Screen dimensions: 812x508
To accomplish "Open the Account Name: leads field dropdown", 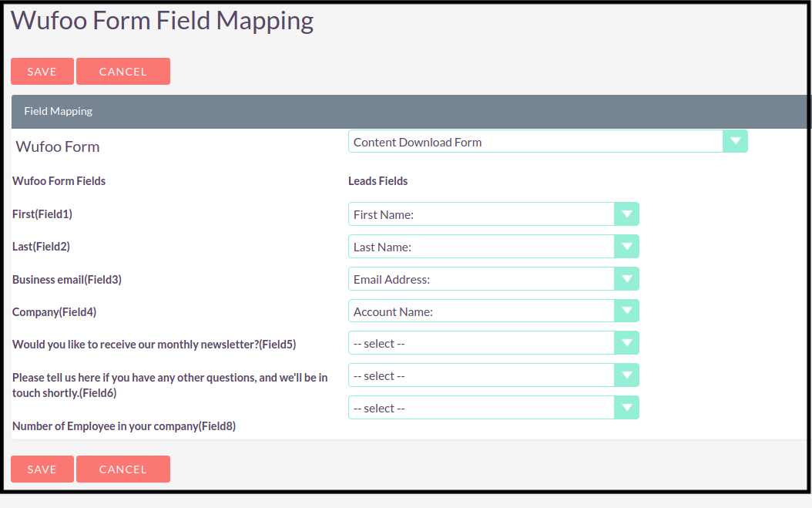I will coord(494,311).
